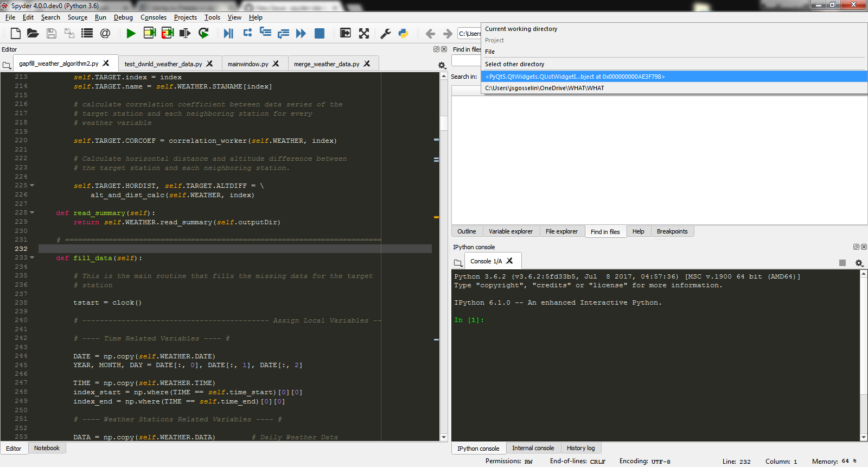
Task: Close test_dwnld_weather_data.py tab
Action: tap(209, 64)
